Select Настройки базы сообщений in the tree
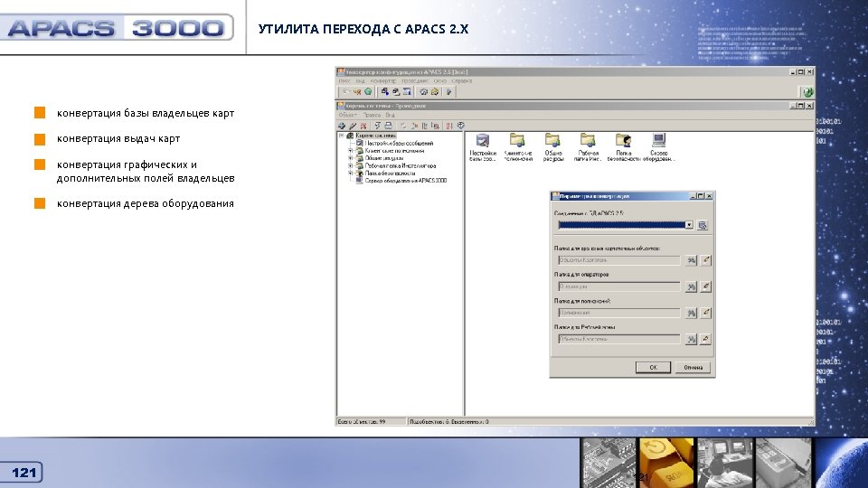Viewport: 868px width, 488px height. click(399, 144)
